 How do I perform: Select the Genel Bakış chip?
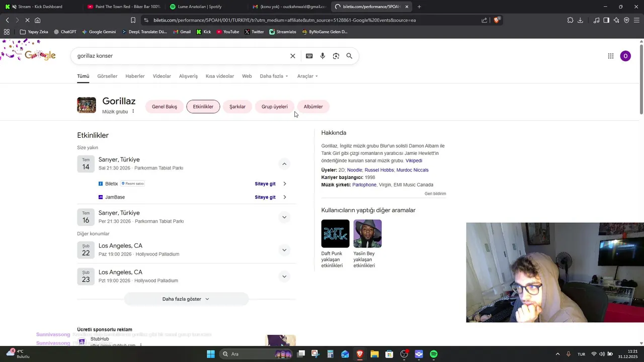click(165, 107)
